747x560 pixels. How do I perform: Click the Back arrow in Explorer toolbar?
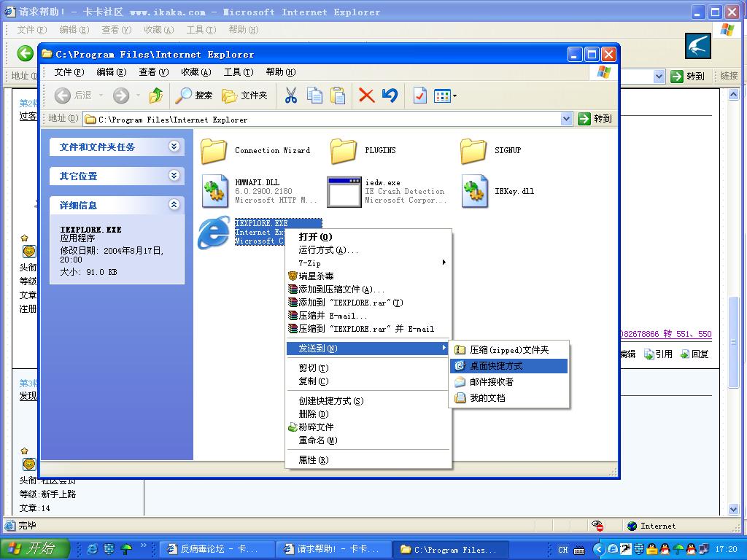click(x=63, y=96)
